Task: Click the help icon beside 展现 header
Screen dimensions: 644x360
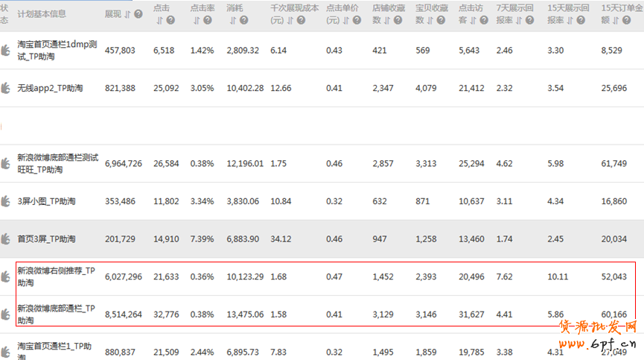Action: point(138,14)
